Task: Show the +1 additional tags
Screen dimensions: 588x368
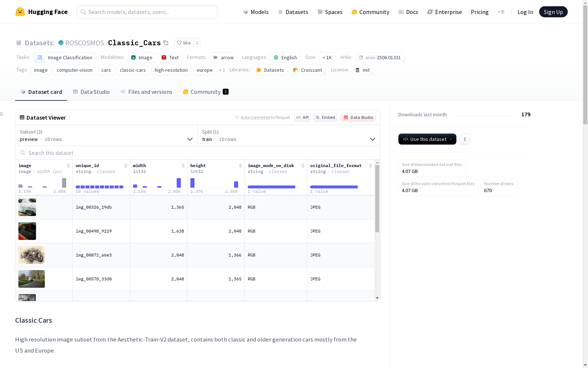Action: pyautogui.click(x=222, y=70)
